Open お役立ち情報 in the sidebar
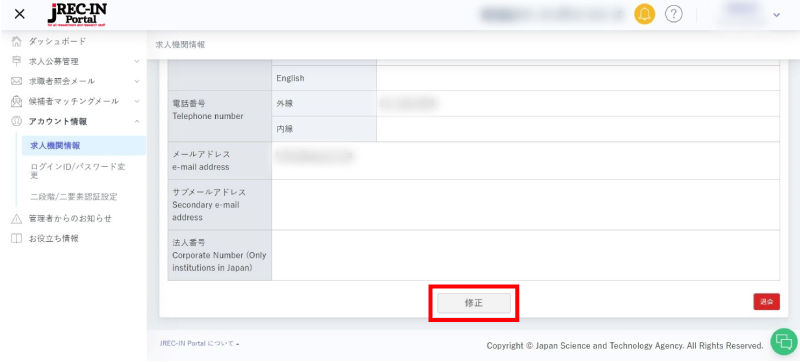 pos(54,239)
